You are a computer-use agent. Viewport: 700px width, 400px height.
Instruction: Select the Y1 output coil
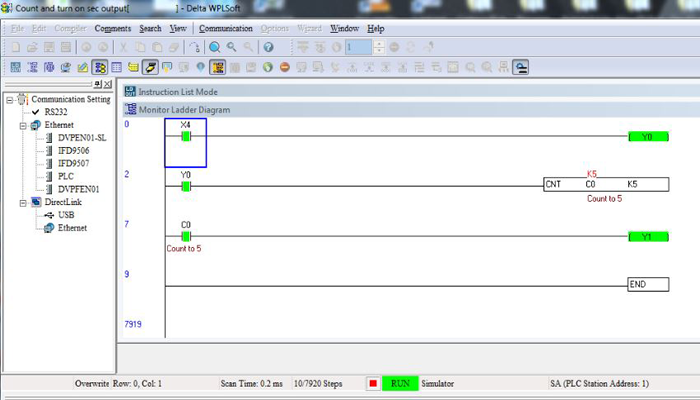coord(648,237)
